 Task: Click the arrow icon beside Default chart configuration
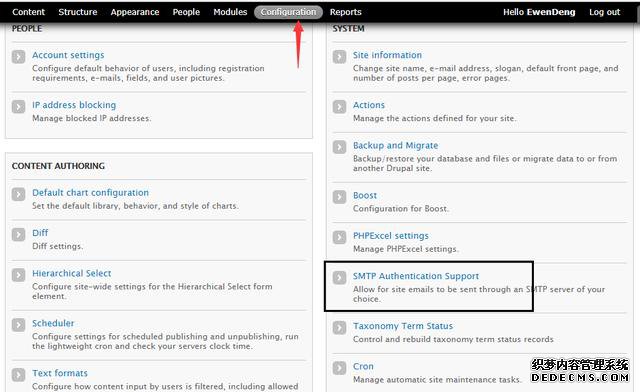(x=18, y=194)
